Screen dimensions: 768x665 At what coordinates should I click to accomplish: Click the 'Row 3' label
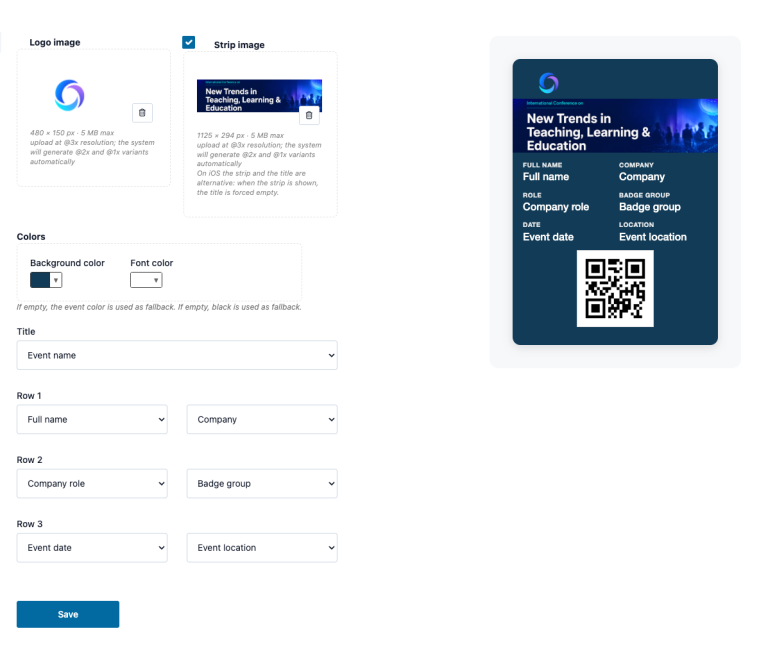click(29, 524)
